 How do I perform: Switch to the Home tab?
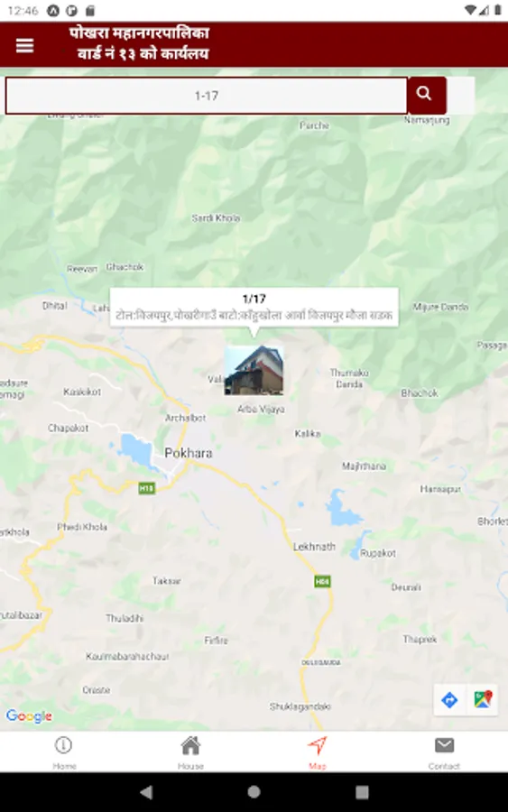pyautogui.click(x=64, y=752)
